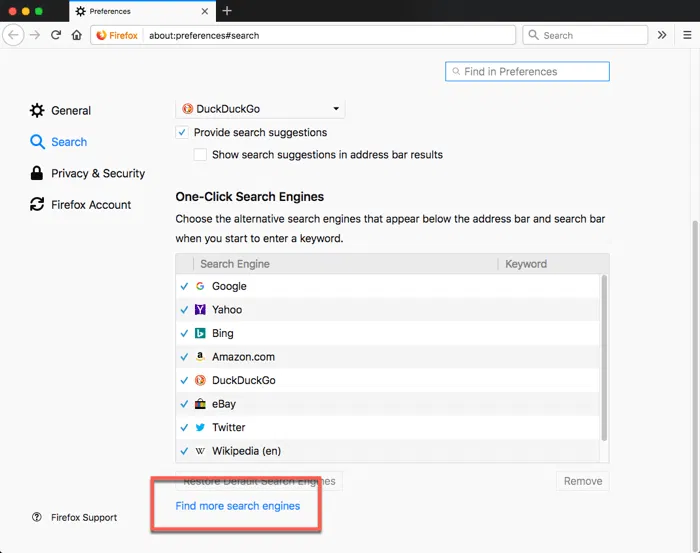Click the Keyword column header
Image resolution: width=700 pixels, height=553 pixels.
coord(553,264)
